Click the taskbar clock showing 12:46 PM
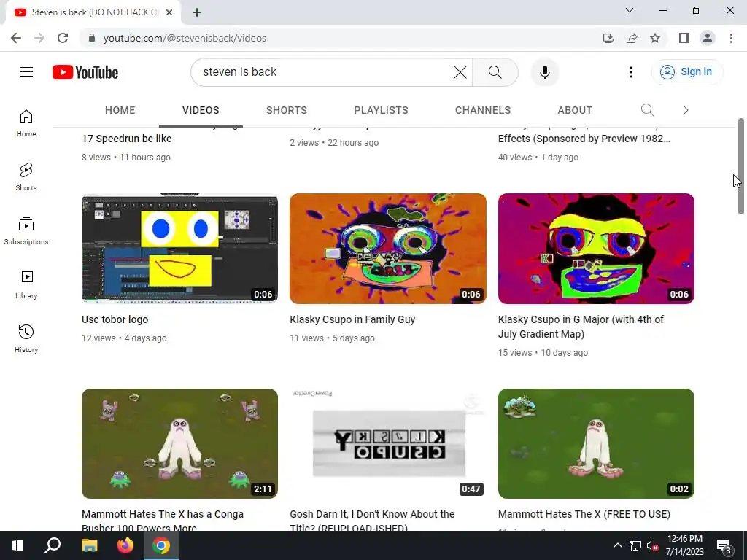The height and width of the screenshot is (560, 747). [684, 545]
